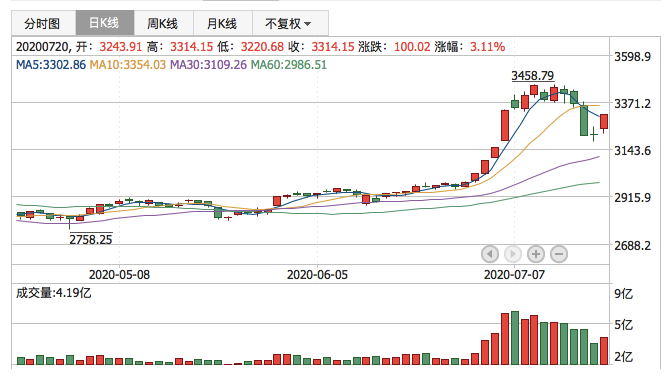Click the 3458.79 high price label
The height and width of the screenshot is (378, 670).
click(x=532, y=76)
